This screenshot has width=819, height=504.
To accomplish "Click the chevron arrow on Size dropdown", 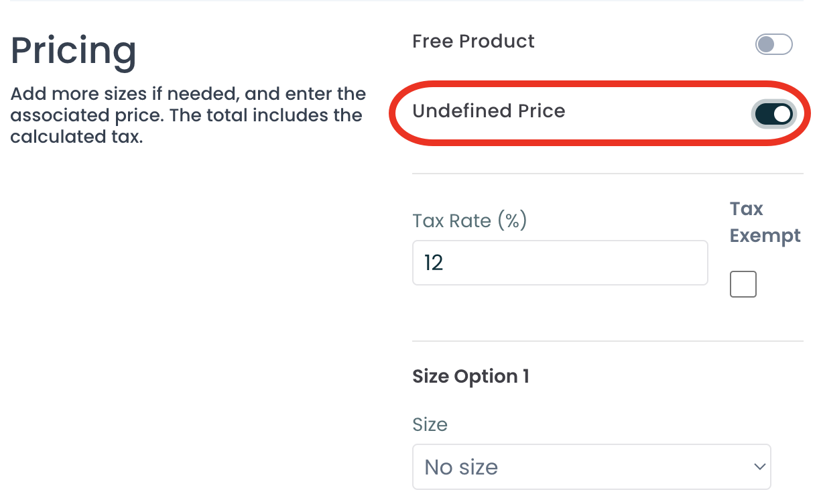I will (x=759, y=466).
